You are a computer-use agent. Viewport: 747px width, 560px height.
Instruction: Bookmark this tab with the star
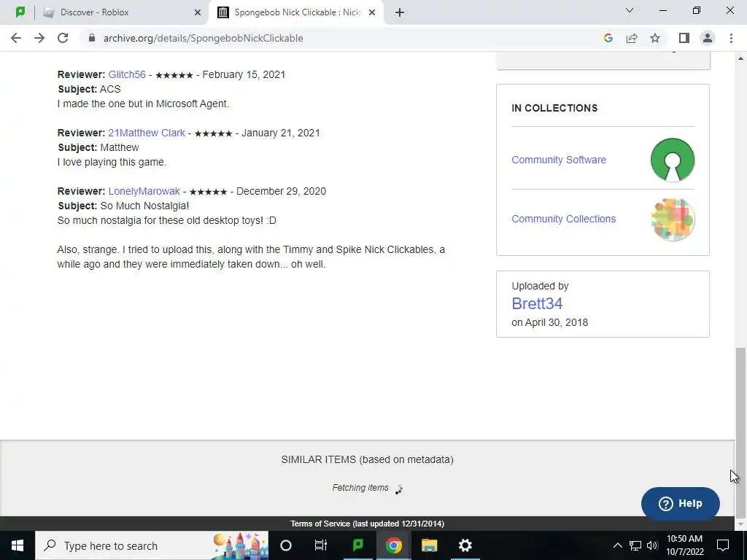655,38
